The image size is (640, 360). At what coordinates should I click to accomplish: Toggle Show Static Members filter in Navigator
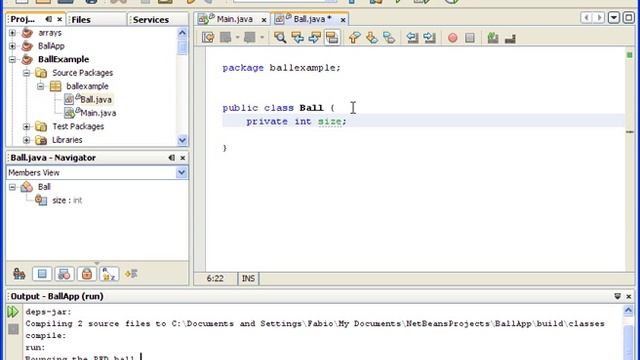pyautogui.click(x=64, y=273)
